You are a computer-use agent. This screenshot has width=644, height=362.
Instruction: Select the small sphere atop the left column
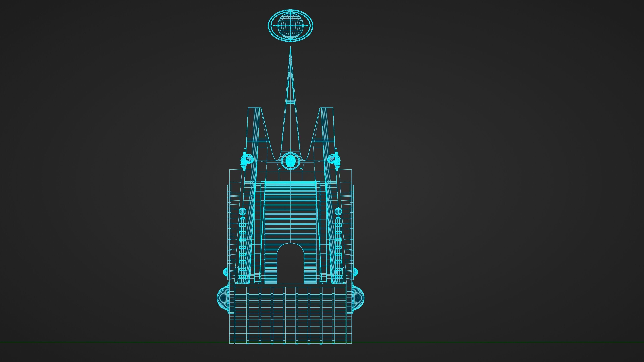(243, 211)
